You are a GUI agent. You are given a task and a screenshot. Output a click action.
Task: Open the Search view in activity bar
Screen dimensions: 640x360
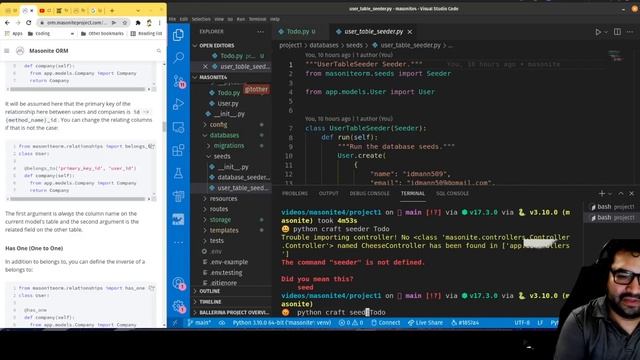coord(178,58)
